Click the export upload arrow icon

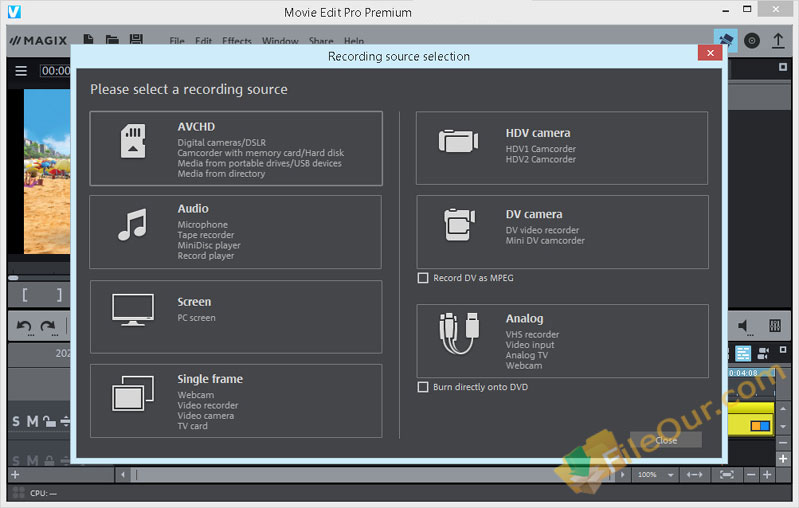778,40
